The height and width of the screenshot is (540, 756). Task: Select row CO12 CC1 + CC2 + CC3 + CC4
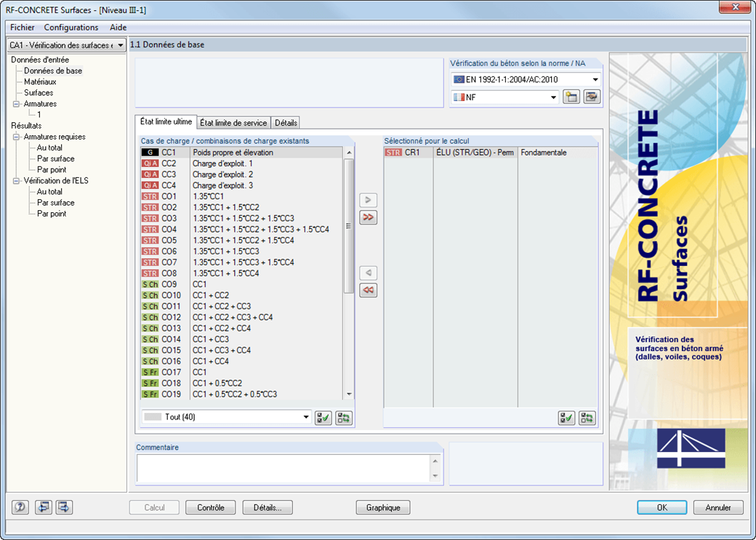coord(241,318)
